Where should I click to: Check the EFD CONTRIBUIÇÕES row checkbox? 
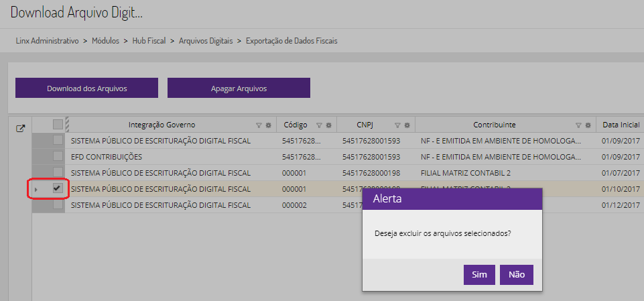tap(58, 156)
